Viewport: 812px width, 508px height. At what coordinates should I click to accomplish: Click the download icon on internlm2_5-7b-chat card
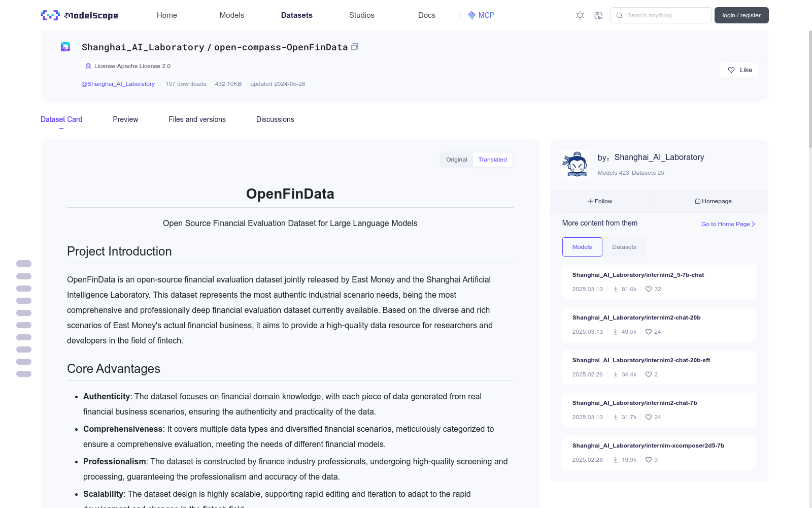pos(616,289)
